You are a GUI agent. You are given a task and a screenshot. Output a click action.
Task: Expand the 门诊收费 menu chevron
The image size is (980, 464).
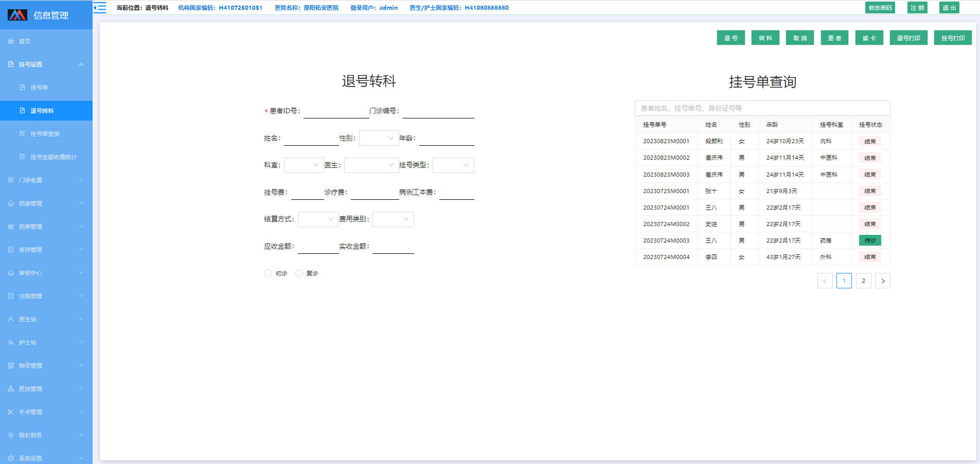(81, 180)
